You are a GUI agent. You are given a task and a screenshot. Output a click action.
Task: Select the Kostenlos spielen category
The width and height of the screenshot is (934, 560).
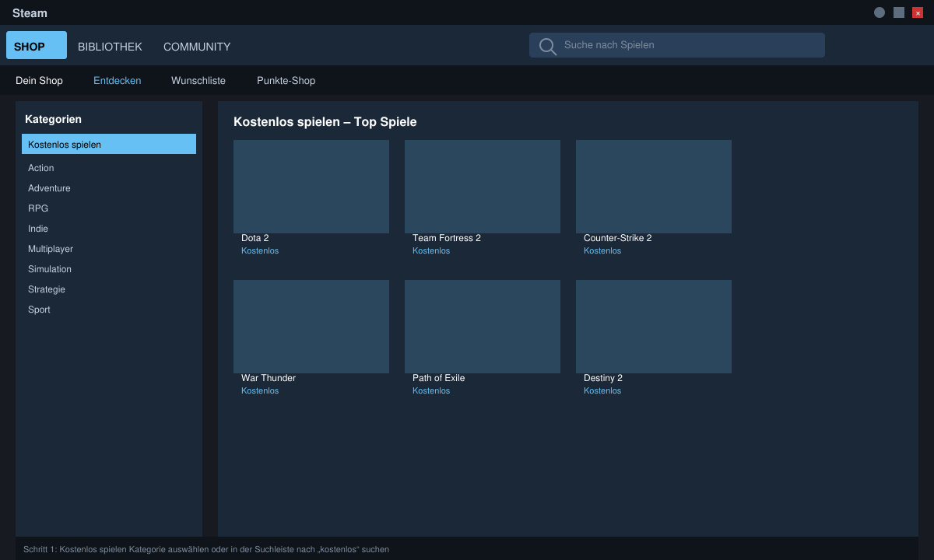[x=109, y=144]
